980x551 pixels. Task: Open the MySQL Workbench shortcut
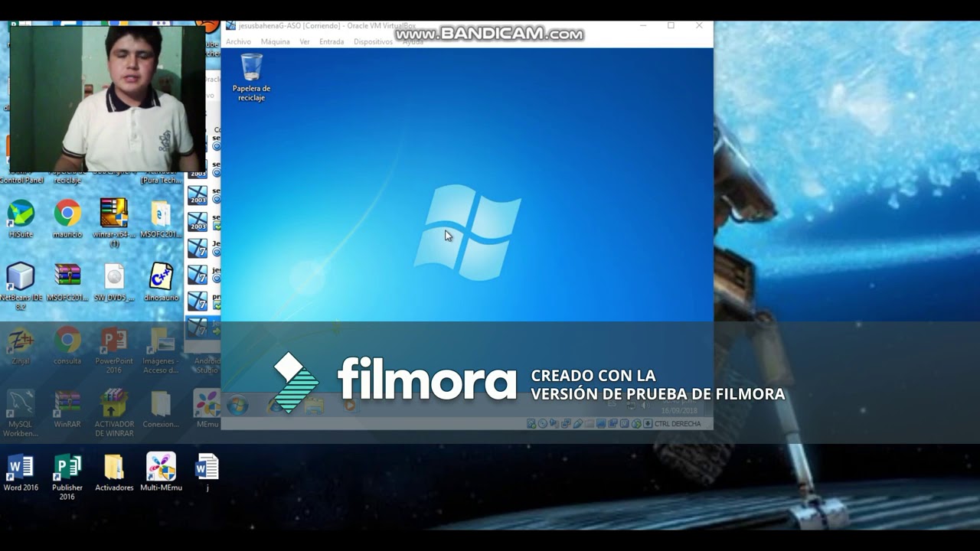tap(21, 403)
